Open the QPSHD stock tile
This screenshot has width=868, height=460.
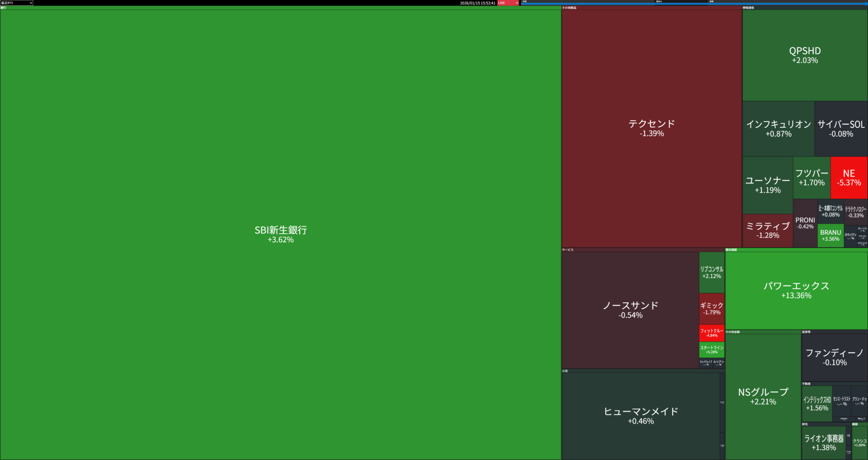click(805, 55)
